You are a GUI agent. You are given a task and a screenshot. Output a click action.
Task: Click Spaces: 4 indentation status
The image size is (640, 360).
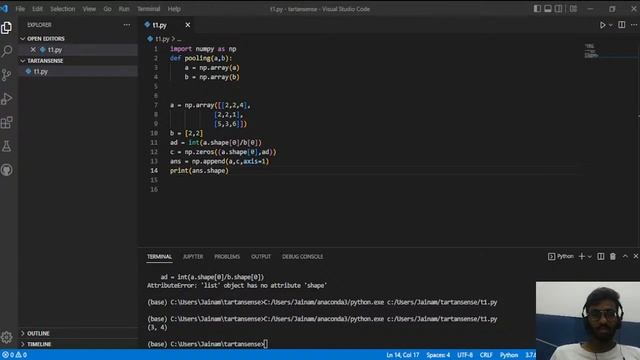pos(438,355)
